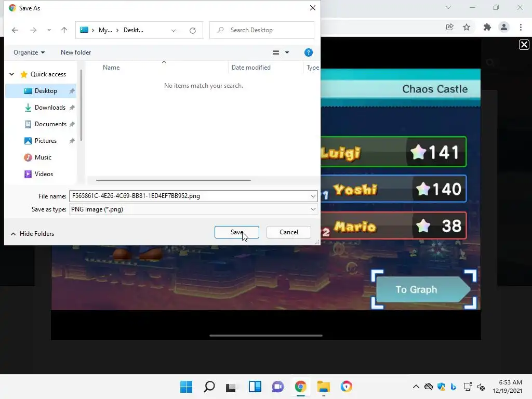The image size is (532, 399).
Task: Close the Save As dialog
Action: pos(312,8)
